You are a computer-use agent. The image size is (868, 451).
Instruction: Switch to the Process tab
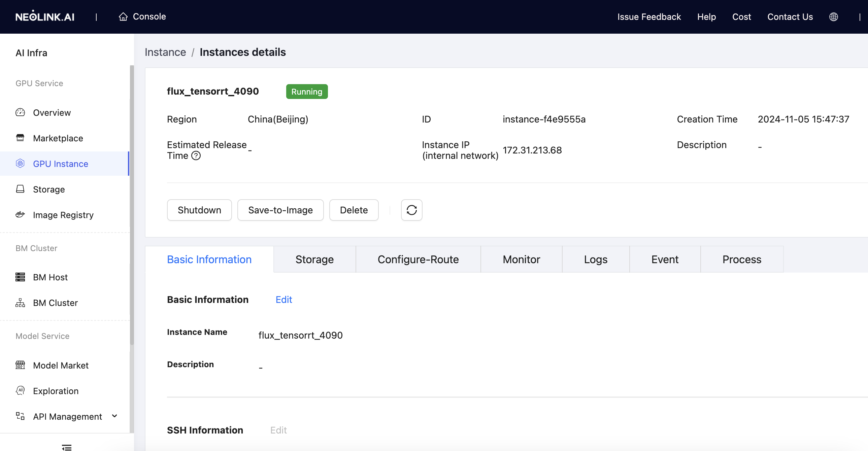742,259
